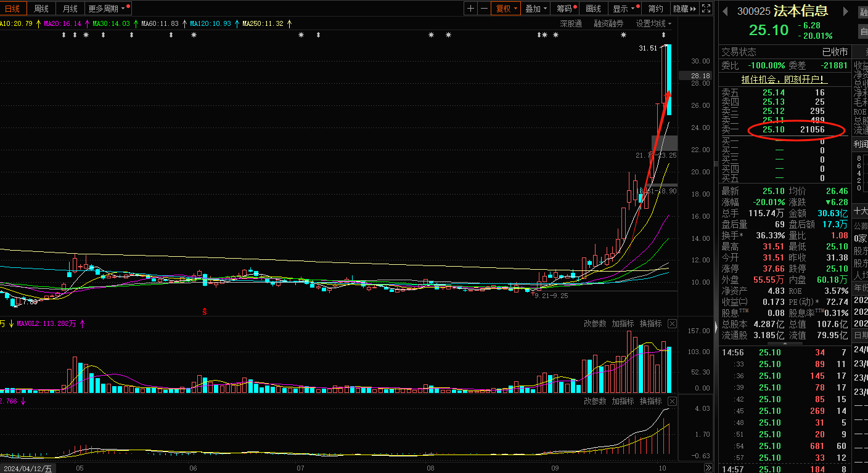868x473 pixels.
Task: Select the 日线 daily chart tab
Action: coord(12,8)
